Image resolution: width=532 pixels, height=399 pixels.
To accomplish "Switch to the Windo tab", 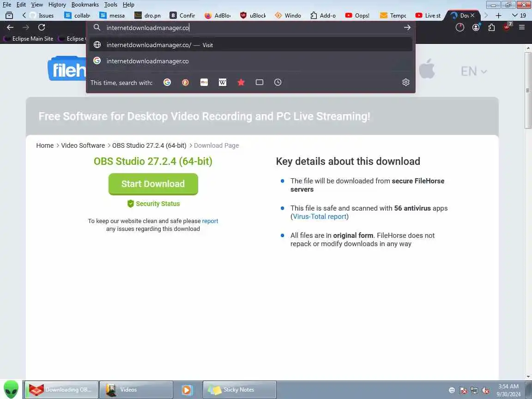I will tap(288, 15).
